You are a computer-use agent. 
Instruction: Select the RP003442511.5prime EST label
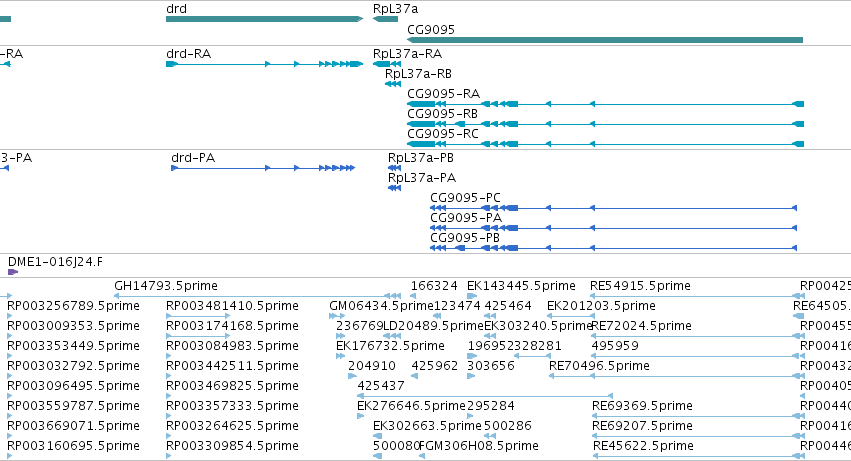click(x=232, y=366)
